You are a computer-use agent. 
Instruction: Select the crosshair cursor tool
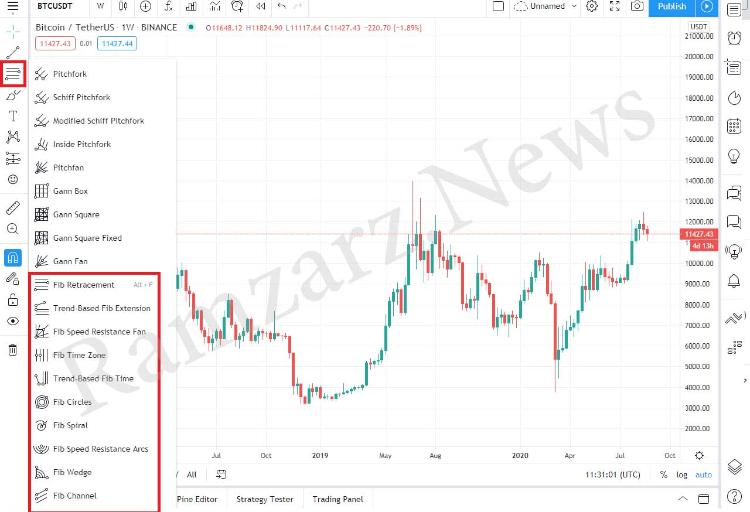point(13,32)
